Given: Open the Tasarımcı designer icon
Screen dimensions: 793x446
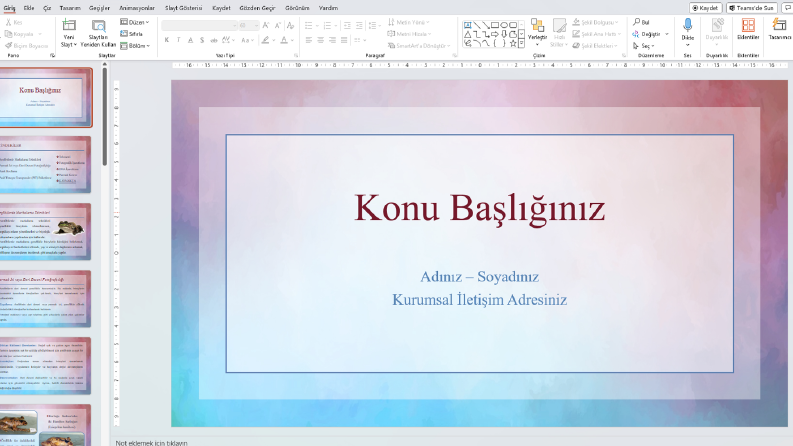Looking at the screenshot, I should (x=779, y=25).
